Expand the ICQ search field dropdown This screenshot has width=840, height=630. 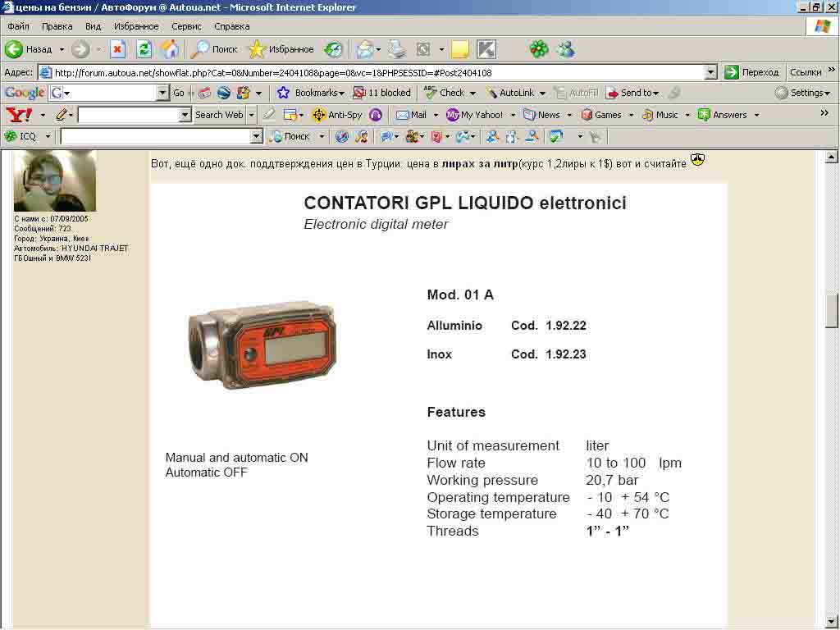[256, 136]
